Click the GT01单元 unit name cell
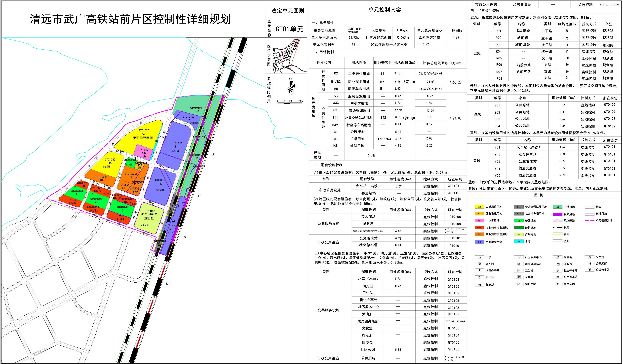The height and width of the screenshot is (364, 623). [x=289, y=29]
